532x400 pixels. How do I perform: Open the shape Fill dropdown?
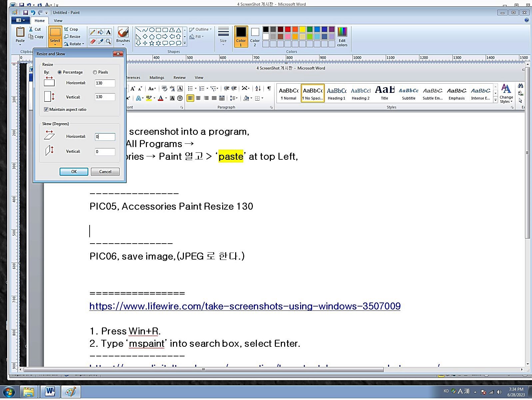click(197, 37)
